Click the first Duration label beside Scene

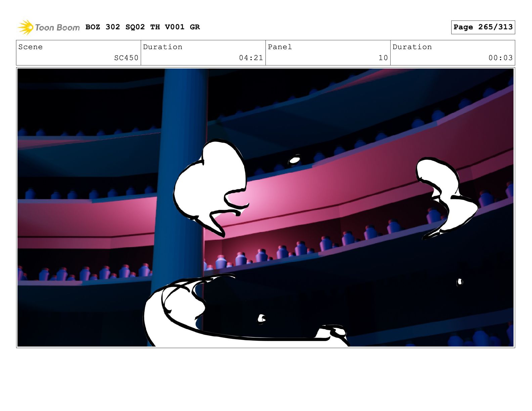point(163,47)
